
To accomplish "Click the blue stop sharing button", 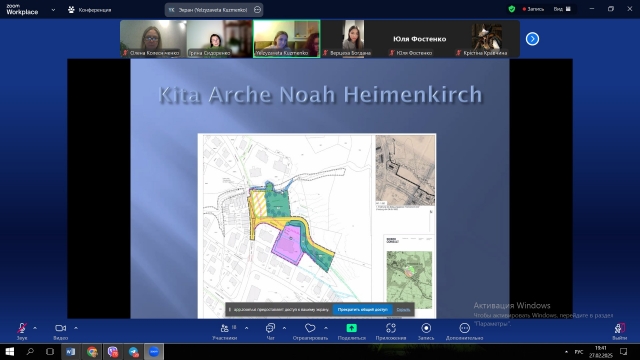I will tap(362, 309).
